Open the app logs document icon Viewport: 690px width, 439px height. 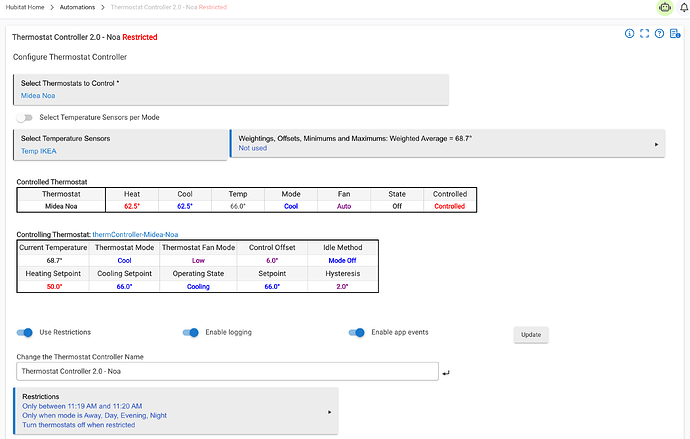tap(675, 33)
